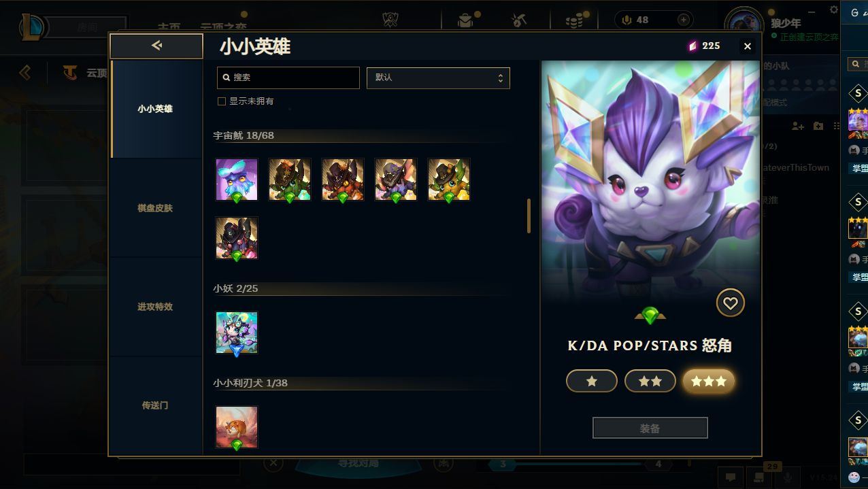The image size is (868, 489).
Task: Close the 小小英雄 dialog with X
Action: coord(748,46)
